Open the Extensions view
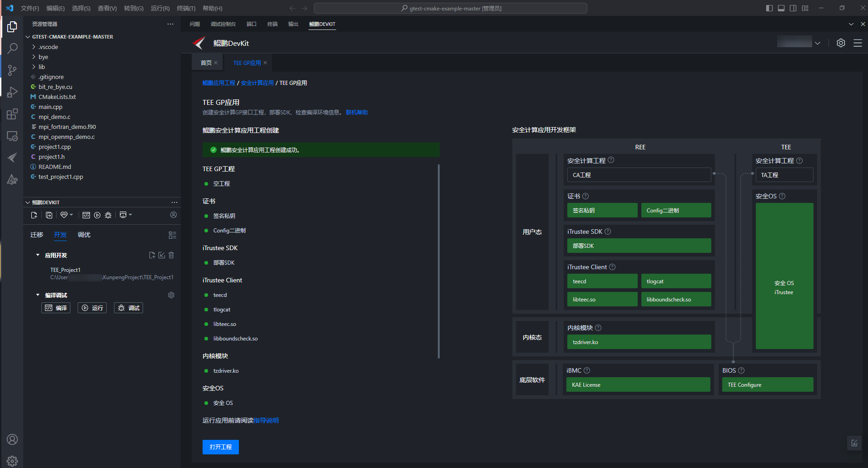The width and height of the screenshot is (868, 468). (x=12, y=114)
